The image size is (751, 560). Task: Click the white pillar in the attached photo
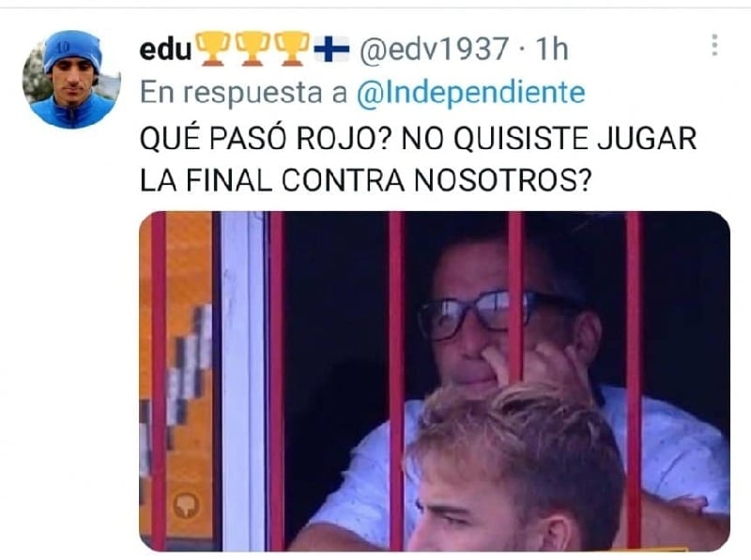click(243, 381)
